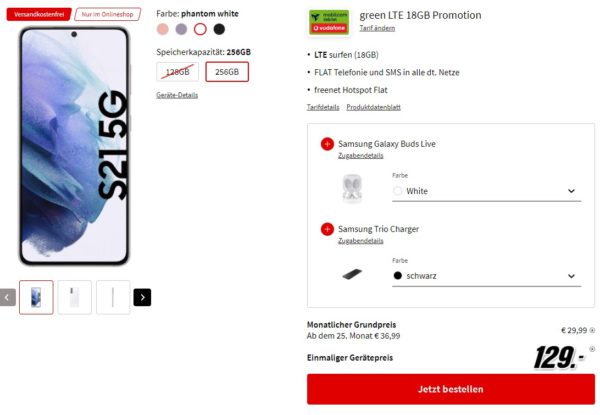Click the Jetzt bestellen button
Image resolution: width=600 pixels, height=415 pixels.
click(x=451, y=389)
